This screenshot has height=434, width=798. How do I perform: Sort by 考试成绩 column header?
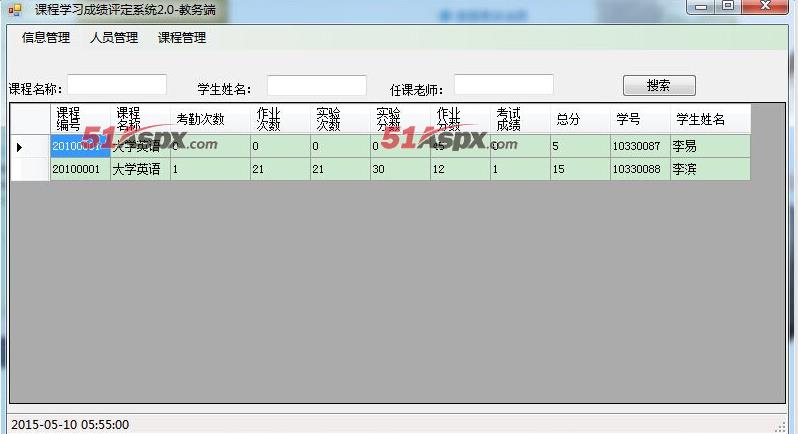click(x=520, y=119)
